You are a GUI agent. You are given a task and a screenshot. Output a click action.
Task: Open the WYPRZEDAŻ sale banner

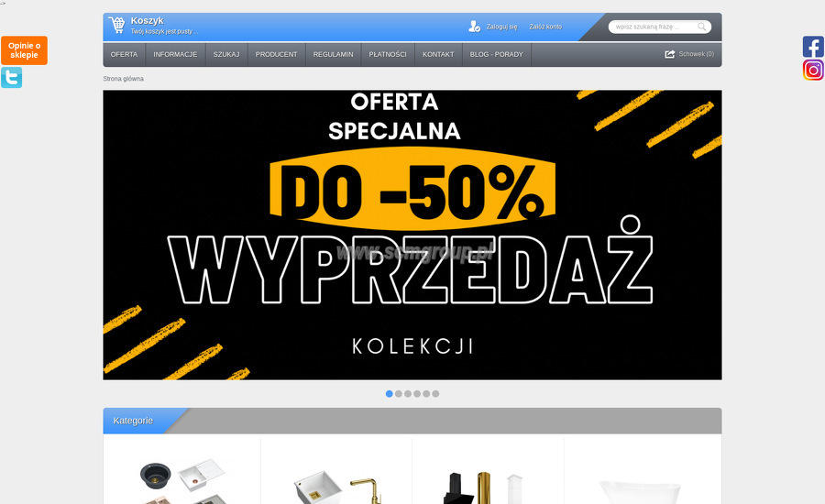click(412, 235)
